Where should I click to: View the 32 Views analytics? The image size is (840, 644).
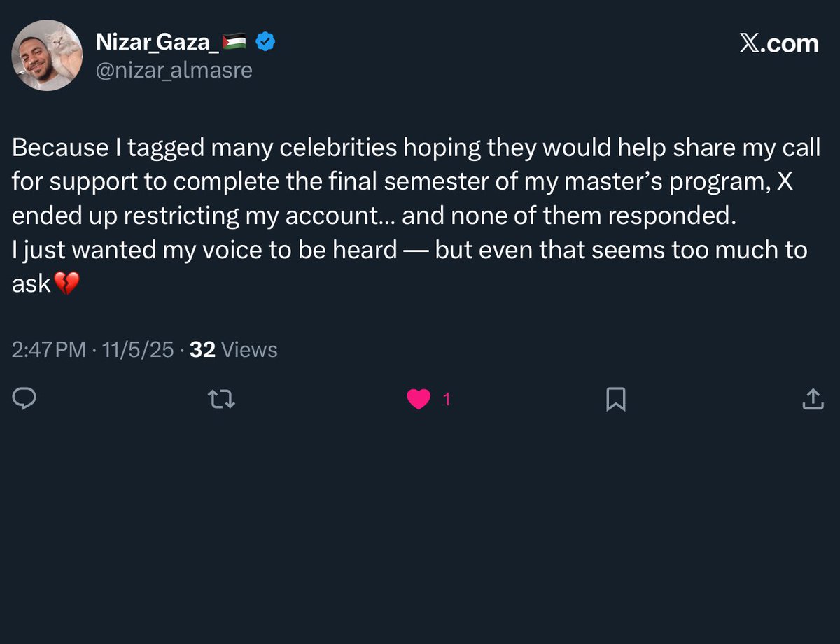[234, 349]
